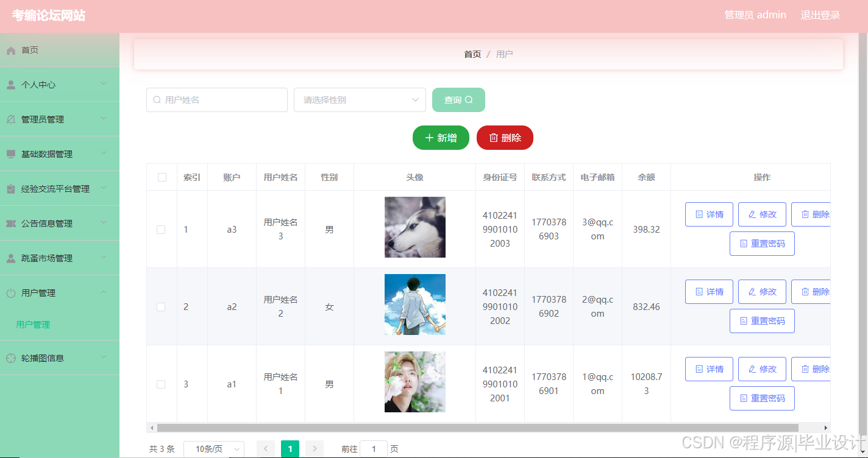Click the plus icon on the 新增 button
This screenshot has height=458, width=868.
[429, 138]
